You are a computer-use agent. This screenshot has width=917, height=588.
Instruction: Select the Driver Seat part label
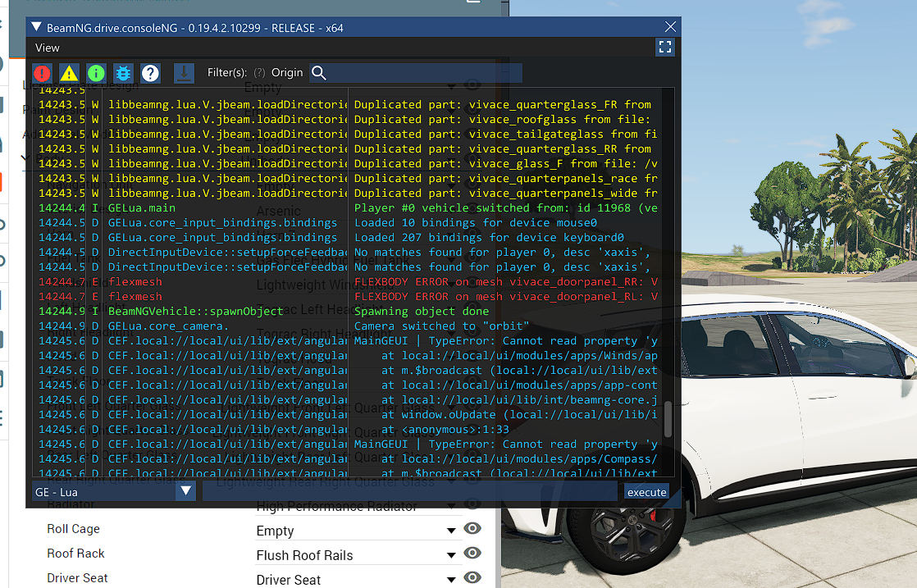(x=77, y=578)
